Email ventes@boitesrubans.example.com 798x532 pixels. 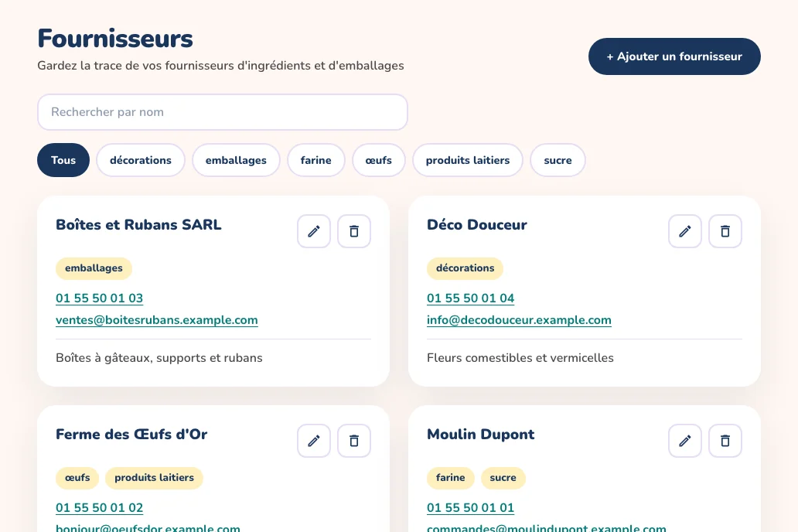[157, 320]
